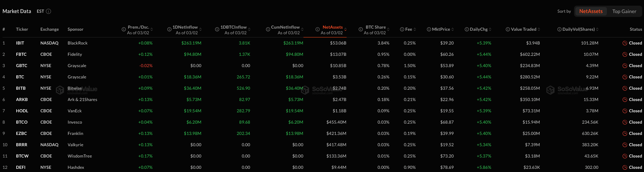
Task: Click Closed clock icon in BTCW row
Action: tap(625, 156)
